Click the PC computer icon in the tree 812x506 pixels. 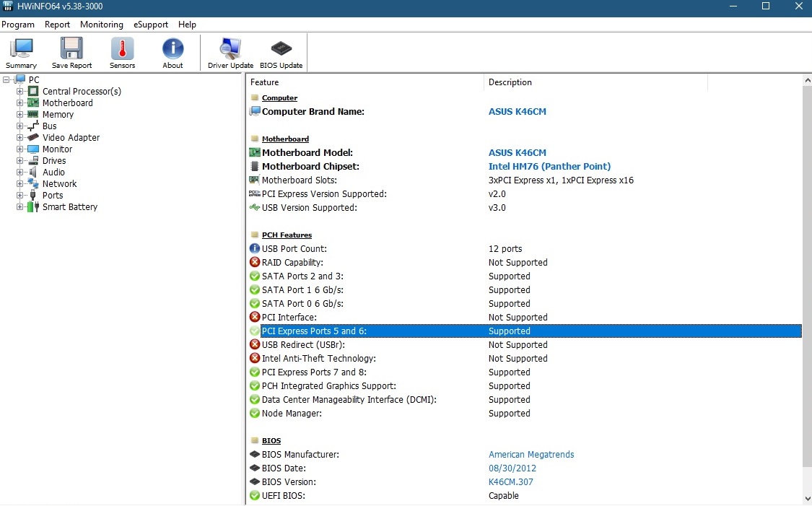click(19, 79)
